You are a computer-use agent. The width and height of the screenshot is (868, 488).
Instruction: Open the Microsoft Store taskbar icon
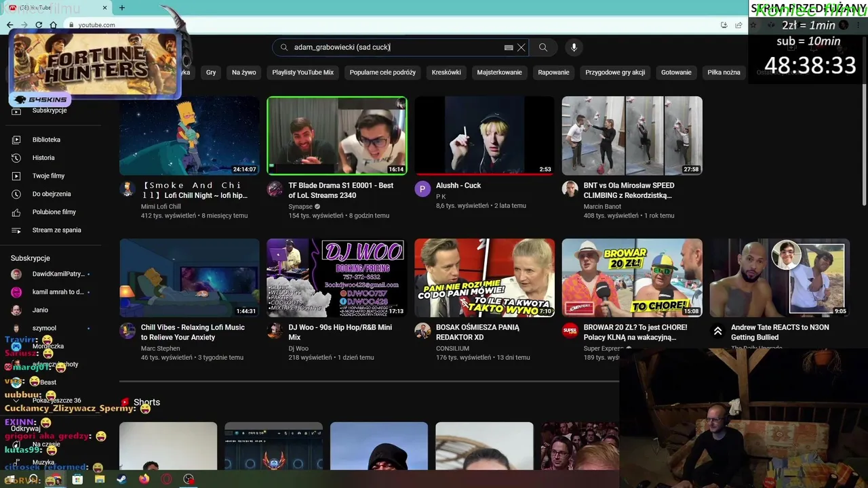coord(77,479)
